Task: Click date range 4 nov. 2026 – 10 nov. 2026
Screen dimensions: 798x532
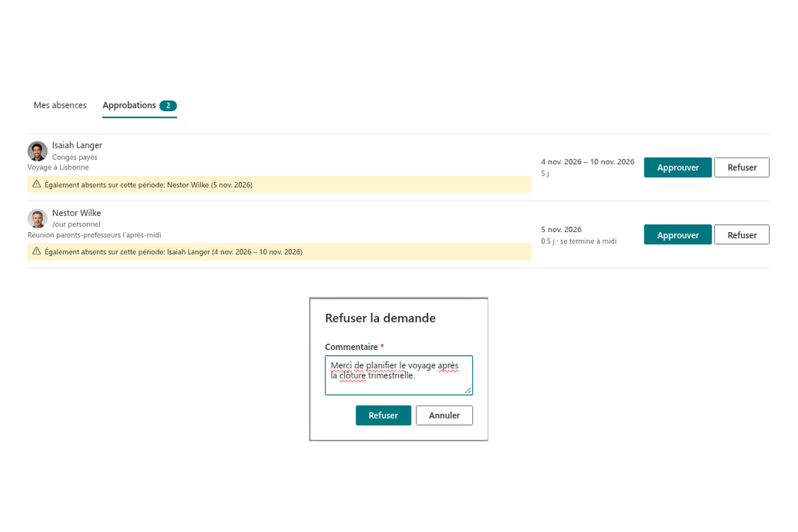Action: pyautogui.click(x=588, y=162)
